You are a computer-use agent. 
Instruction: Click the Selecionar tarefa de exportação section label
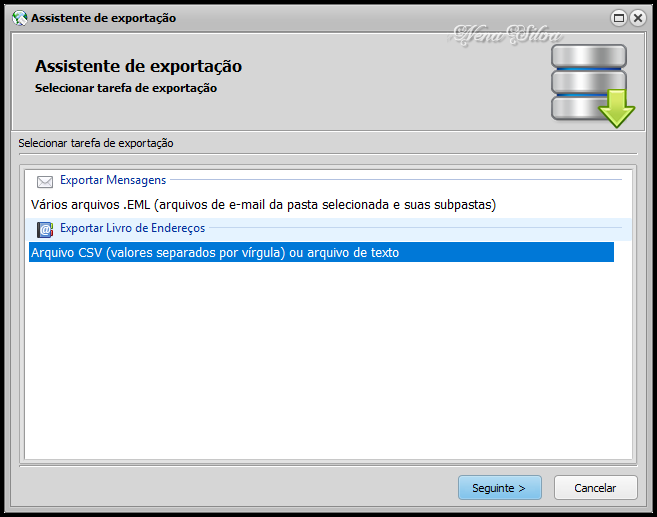point(96,143)
